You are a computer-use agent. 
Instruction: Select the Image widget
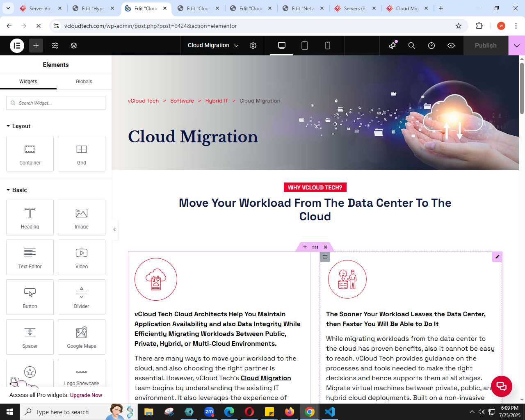(82, 218)
